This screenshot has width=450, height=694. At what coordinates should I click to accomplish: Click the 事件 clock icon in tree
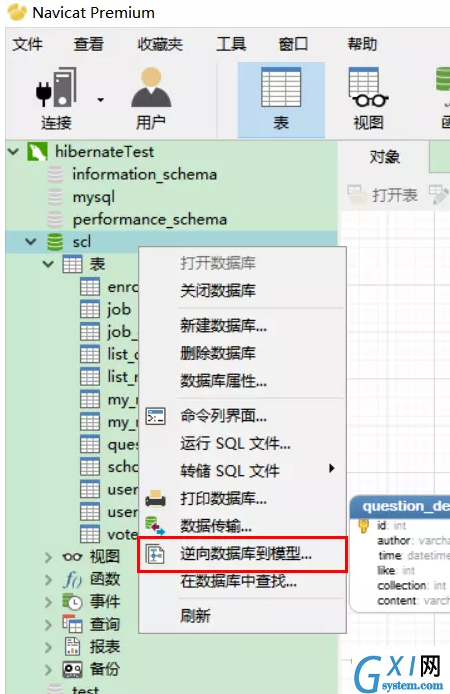[x=72, y=602]
